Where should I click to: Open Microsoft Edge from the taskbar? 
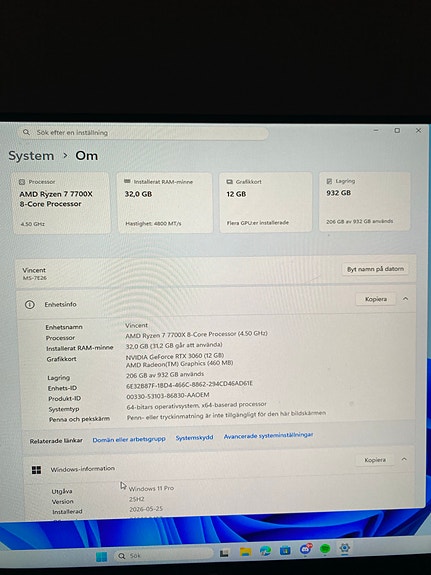[265, 551]
